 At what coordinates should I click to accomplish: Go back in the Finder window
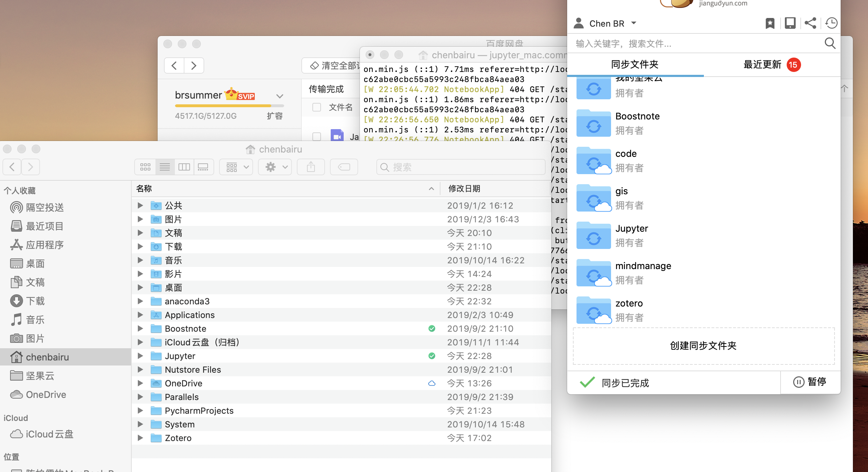[12, 167]
